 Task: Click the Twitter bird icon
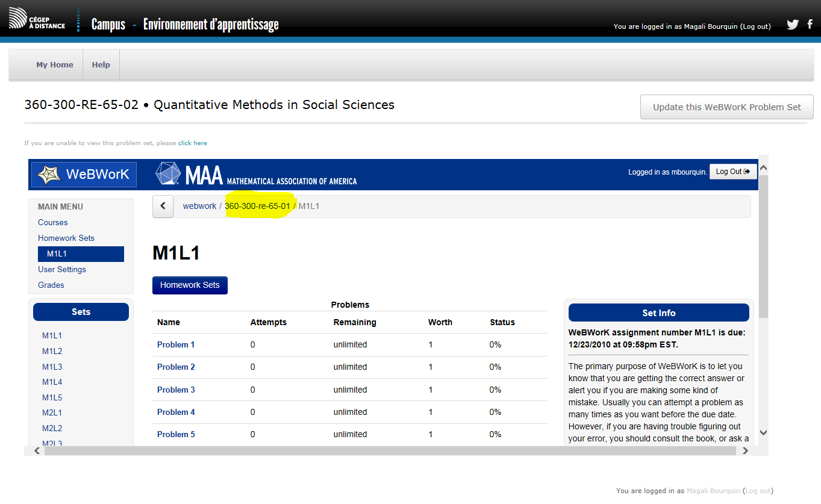click(x=793, y=25)
